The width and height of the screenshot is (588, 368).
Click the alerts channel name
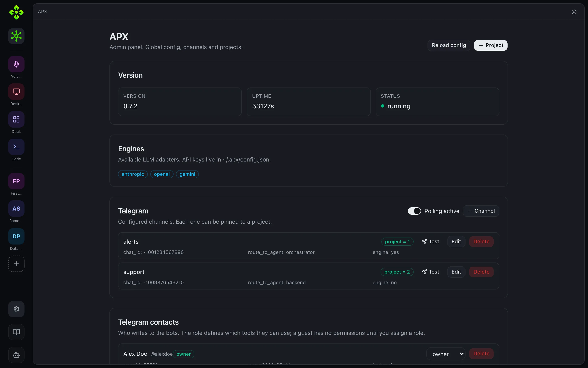point(131,242)
